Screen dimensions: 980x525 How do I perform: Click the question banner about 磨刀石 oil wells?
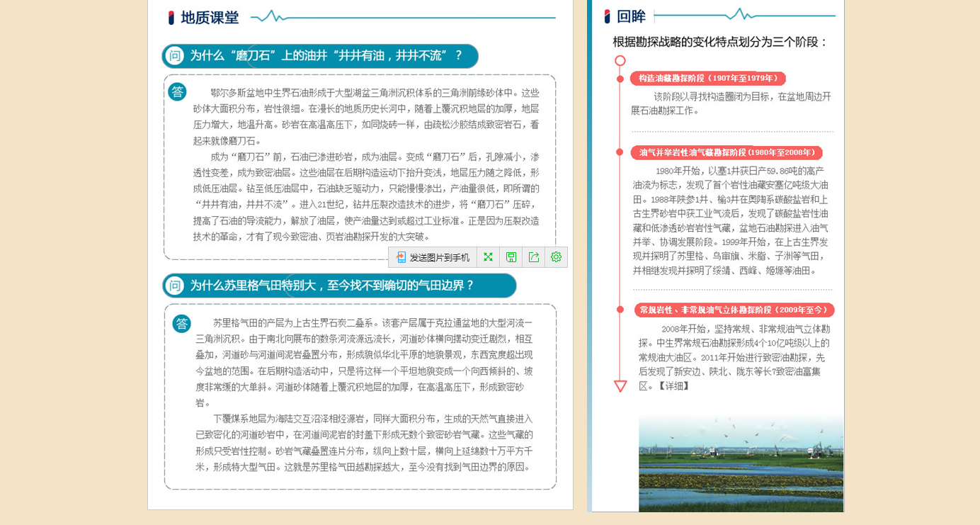coord(326,56)
